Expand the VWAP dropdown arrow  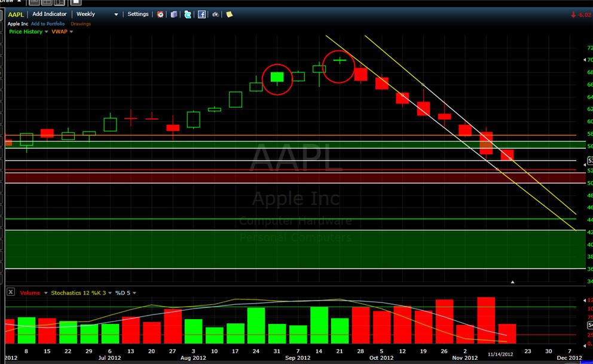pyautogui.click(x=71, y=32)
